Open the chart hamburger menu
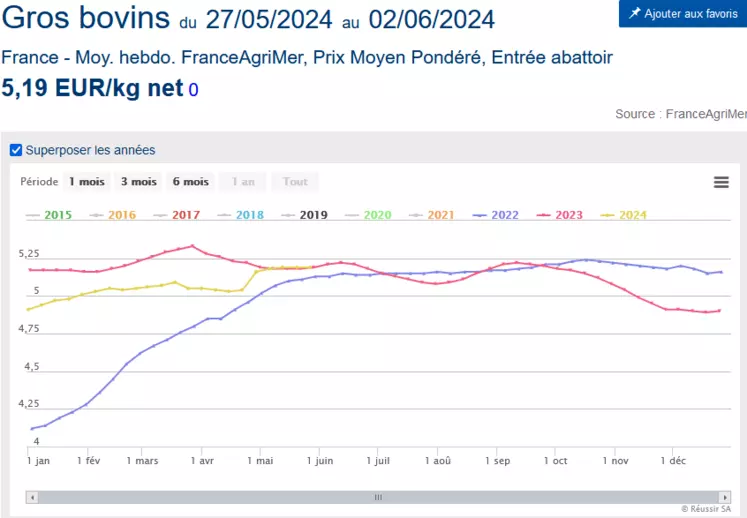The image size is (747, 518). pyautogui.click(x=721, y=182)
